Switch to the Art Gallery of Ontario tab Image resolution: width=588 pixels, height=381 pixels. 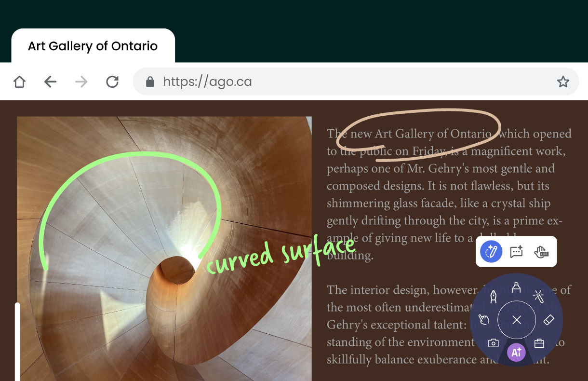click(x=93, y=46)
